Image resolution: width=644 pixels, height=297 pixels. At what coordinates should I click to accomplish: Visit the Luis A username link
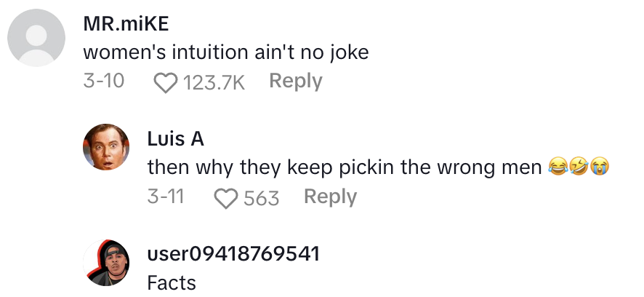tap(175, 139)
